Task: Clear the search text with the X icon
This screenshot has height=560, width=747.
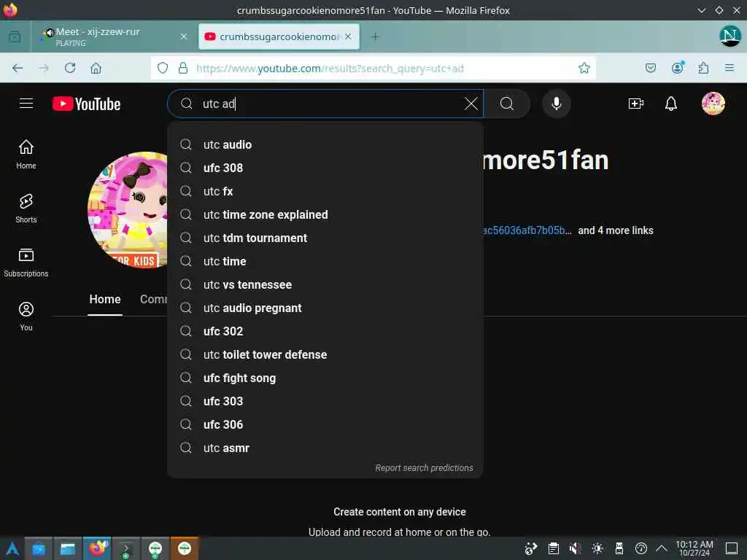Action: pos(471,104)
